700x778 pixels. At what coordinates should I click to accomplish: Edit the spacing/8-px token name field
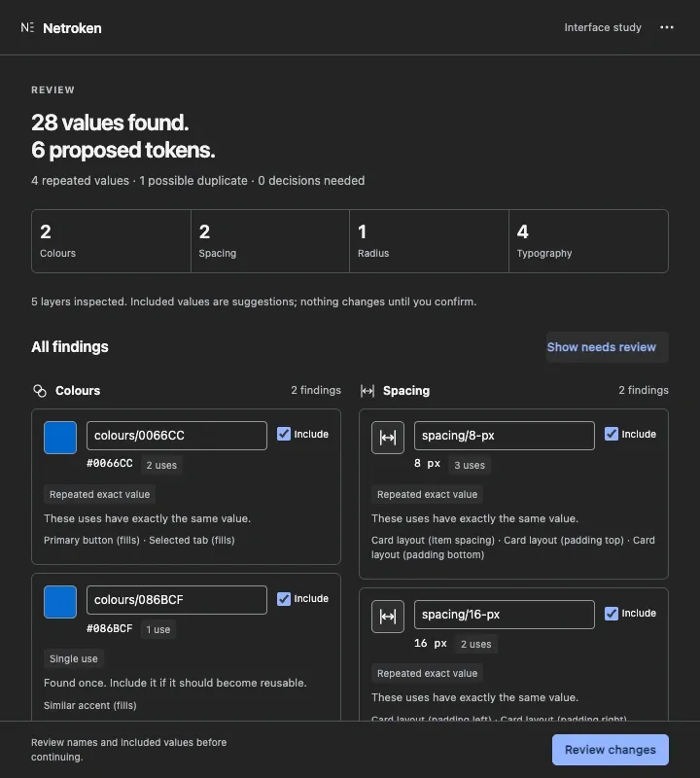(504, 436)
